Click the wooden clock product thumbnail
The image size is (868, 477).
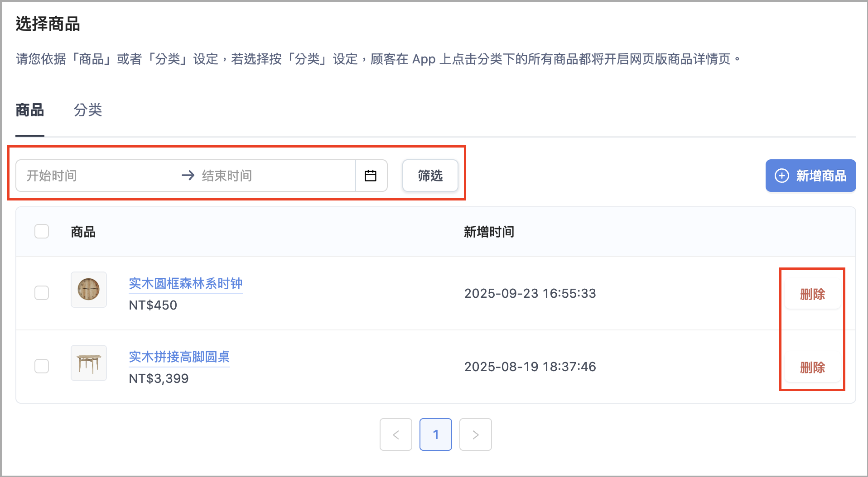tap(89, 290)
